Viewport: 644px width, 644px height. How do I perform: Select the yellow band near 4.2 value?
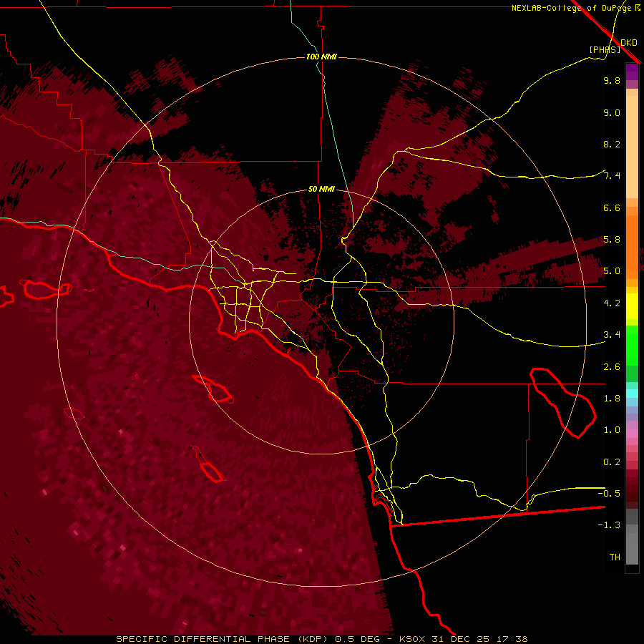click(x=632, y=306)
